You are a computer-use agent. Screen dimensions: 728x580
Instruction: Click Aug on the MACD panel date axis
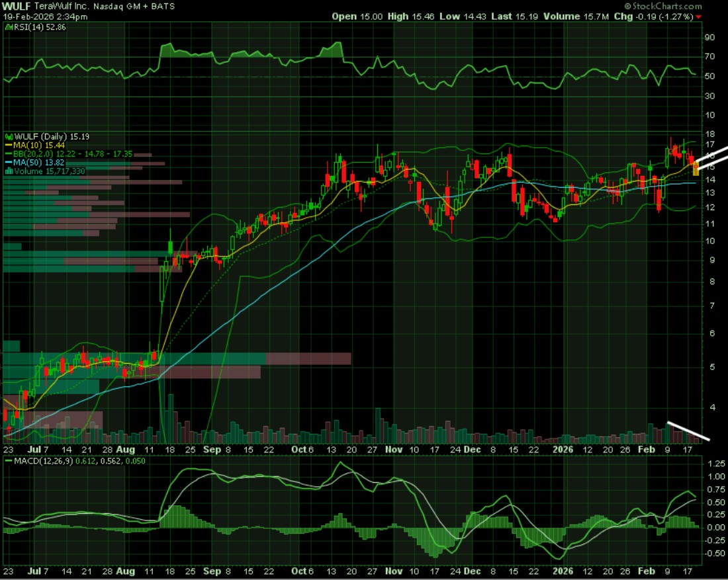[x=125, y=571]
